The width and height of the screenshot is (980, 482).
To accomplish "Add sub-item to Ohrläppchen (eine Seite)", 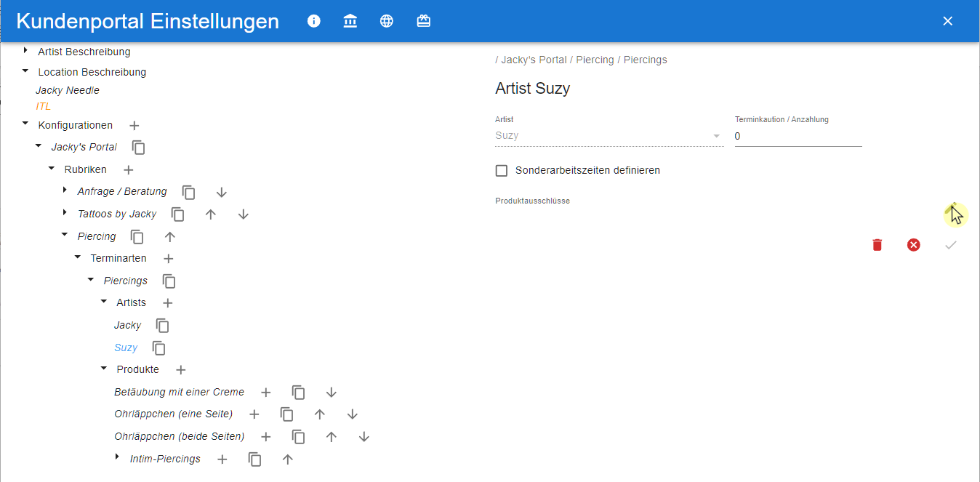I will click(254, 414).
